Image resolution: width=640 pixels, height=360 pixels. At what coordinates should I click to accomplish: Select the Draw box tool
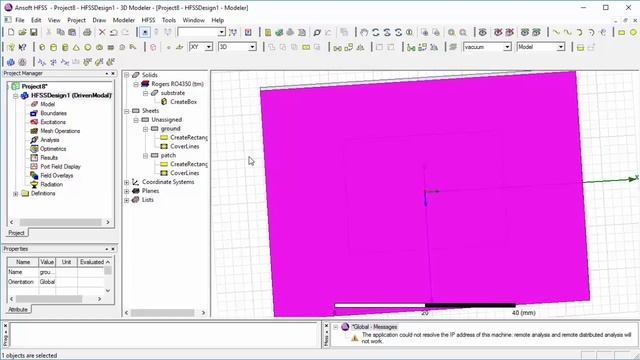click(x=42, y=47)
